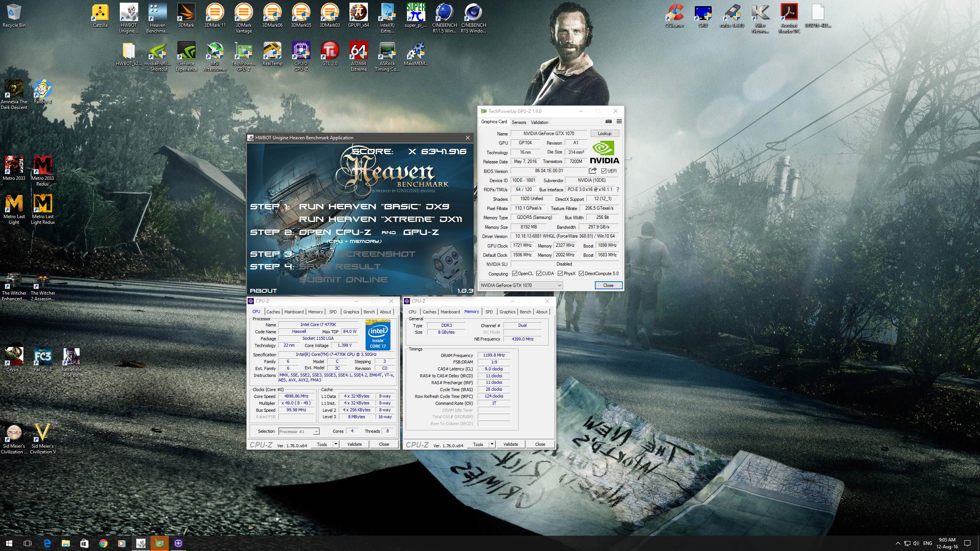Click BIOS Version field 86.04.1E.00.01

coord(549,171)
